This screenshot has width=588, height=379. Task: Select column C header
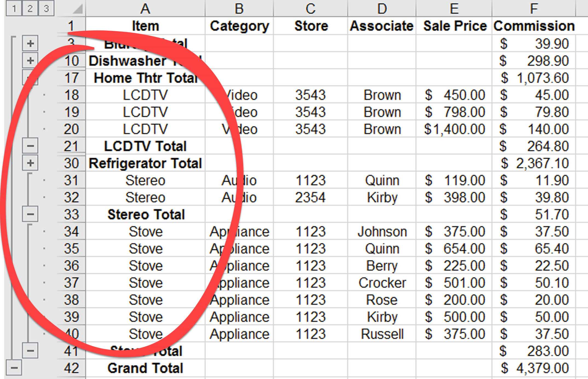[x=311, y=8]
